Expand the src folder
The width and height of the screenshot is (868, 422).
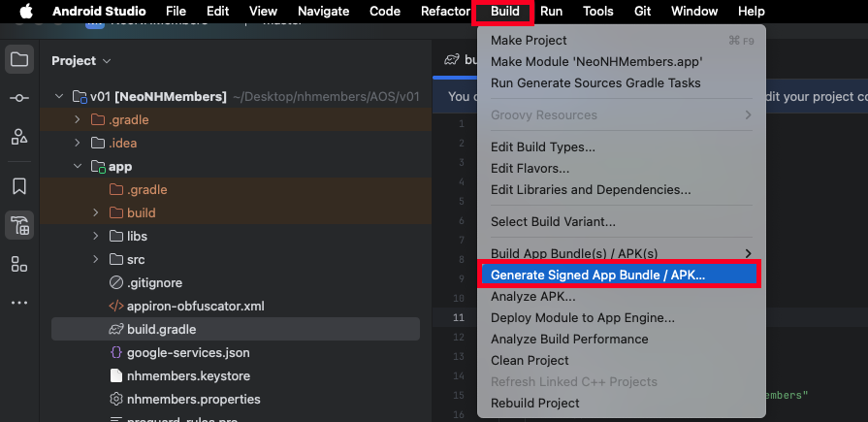[x=95, y=260]
